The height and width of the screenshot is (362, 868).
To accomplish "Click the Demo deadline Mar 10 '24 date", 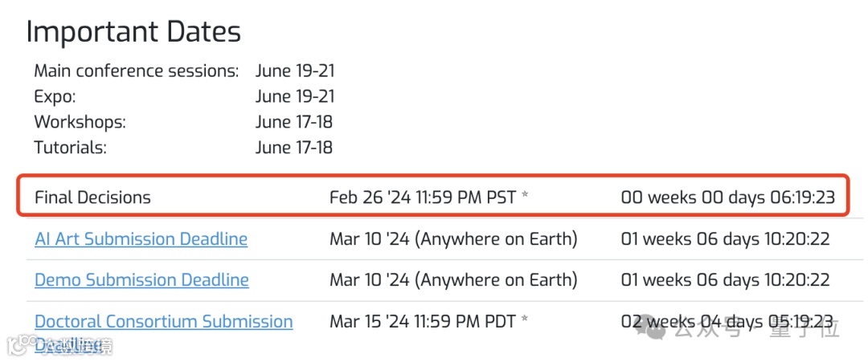I will click(x=453, y=279).
